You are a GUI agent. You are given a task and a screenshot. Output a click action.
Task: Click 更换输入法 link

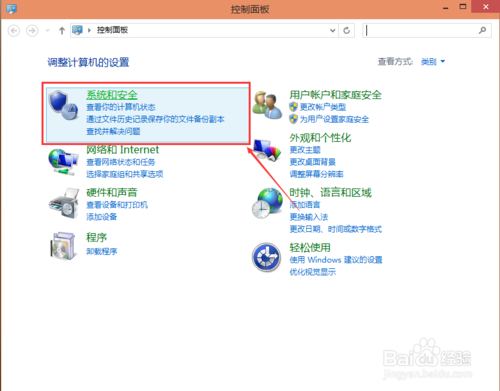point(309,217)
